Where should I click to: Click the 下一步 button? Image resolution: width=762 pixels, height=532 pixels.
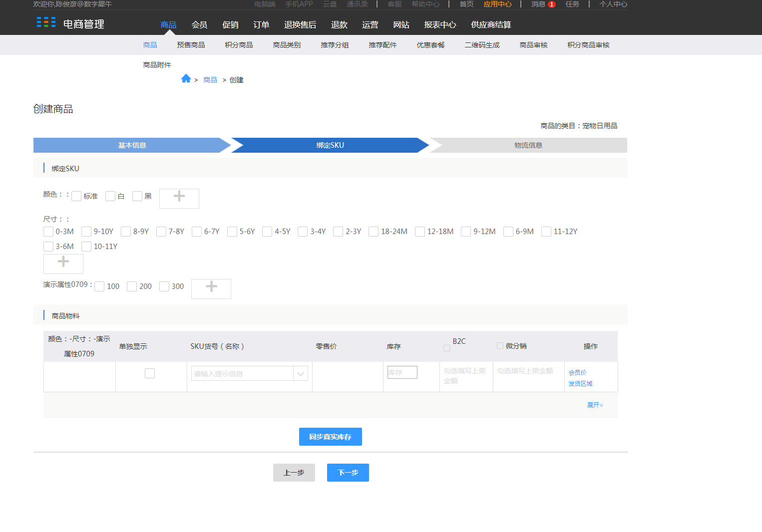(348, 473)
